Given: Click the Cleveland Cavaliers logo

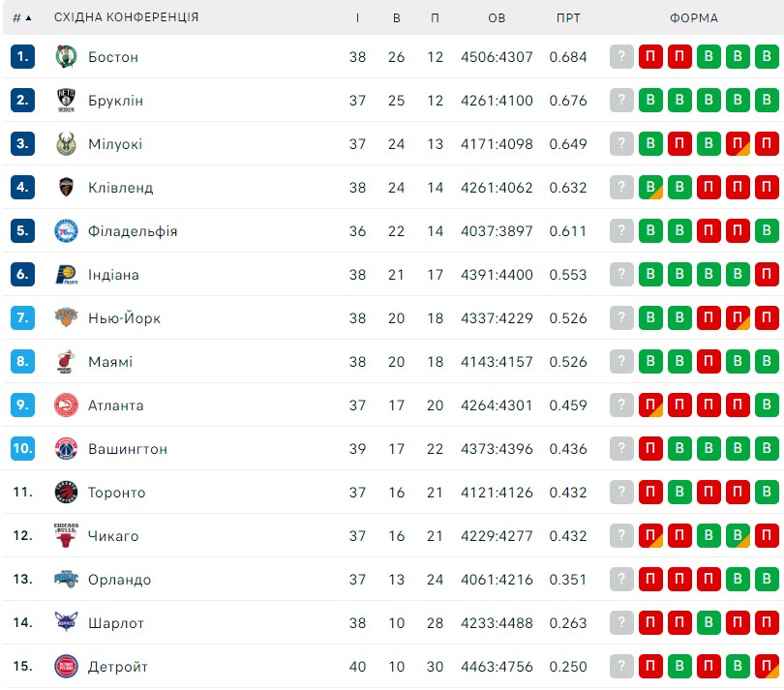Looking at the screenshot, I should click(x=66, y=187).
